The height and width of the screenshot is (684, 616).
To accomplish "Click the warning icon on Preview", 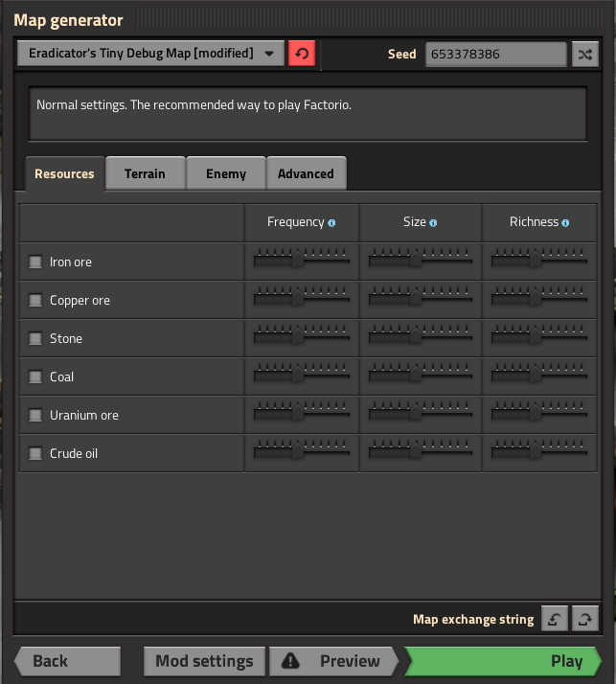I will tap(290, 661).
